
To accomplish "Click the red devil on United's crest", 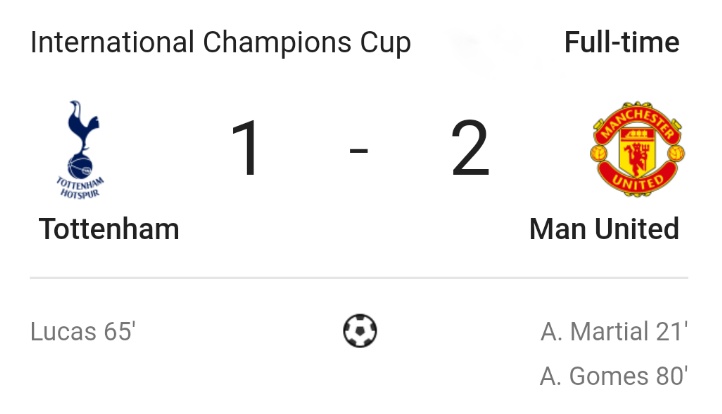I will coord(638,153).
